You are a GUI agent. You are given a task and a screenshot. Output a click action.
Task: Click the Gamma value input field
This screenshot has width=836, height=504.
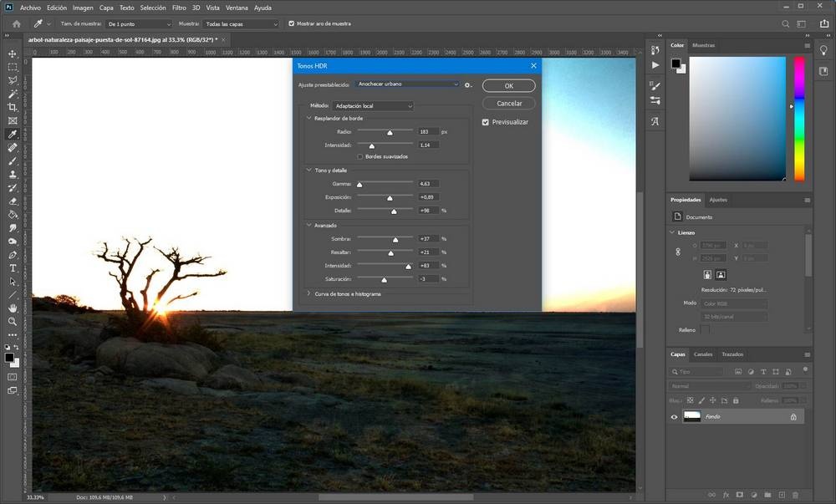tap(429, 184)
